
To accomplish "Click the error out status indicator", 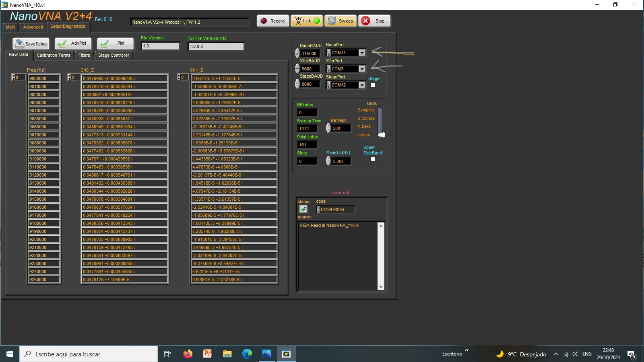I will click(x=303, y=209).
